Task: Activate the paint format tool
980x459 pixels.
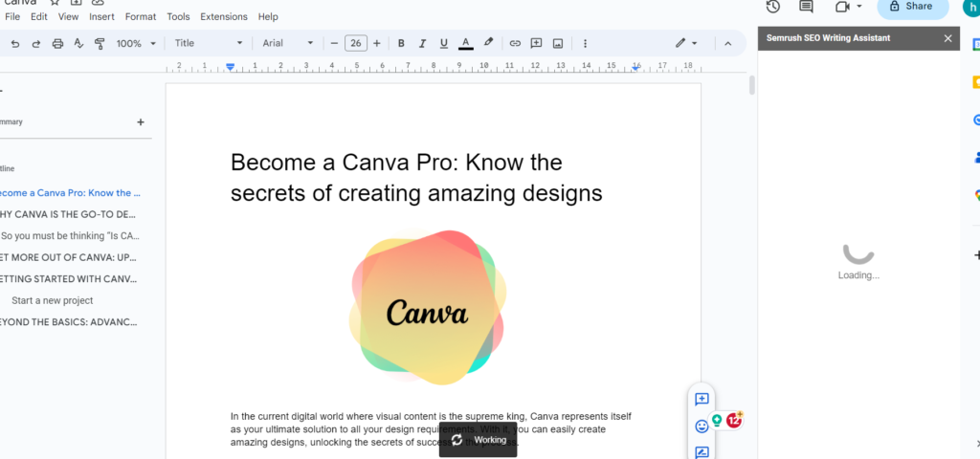Action: 100,43
